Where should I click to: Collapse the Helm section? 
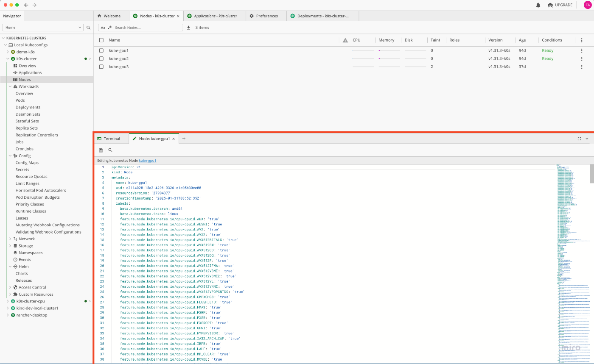[x=10, y=267]
